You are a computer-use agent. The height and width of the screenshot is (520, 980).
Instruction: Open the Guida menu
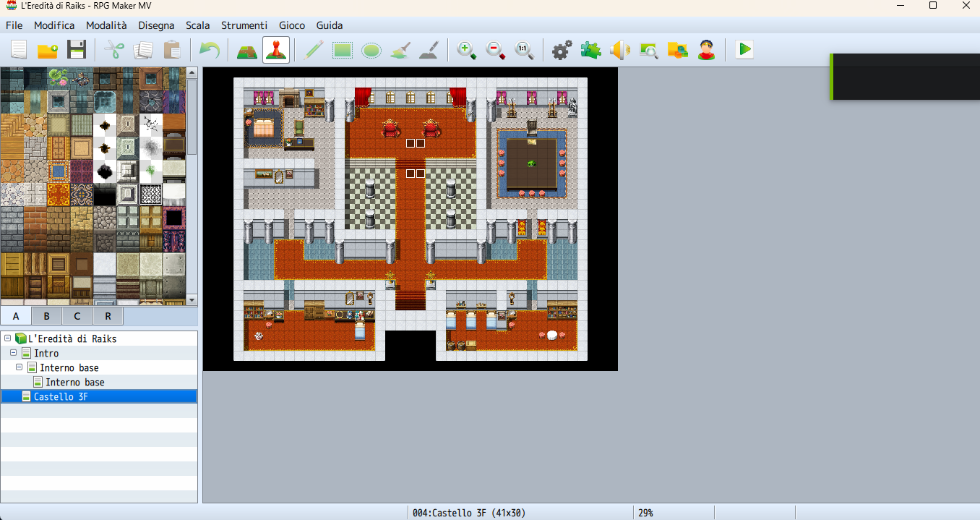click(x=330, y=25)
